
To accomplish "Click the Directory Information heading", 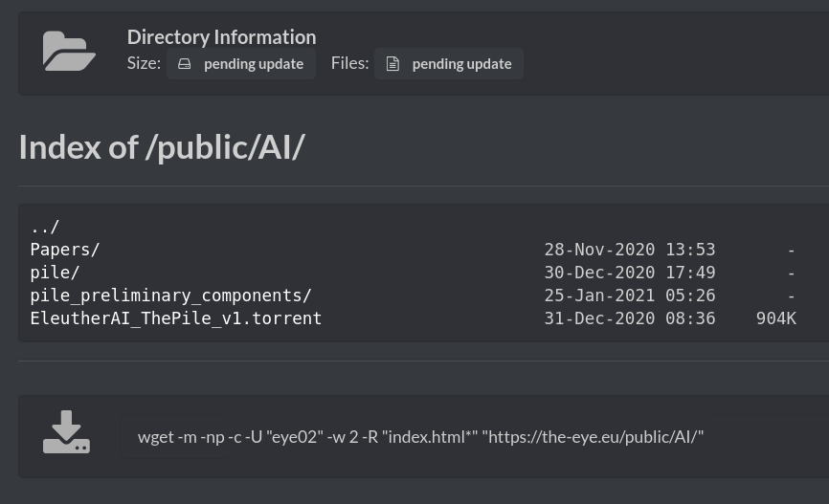I will pyautogui.click(x=221, y=37).
